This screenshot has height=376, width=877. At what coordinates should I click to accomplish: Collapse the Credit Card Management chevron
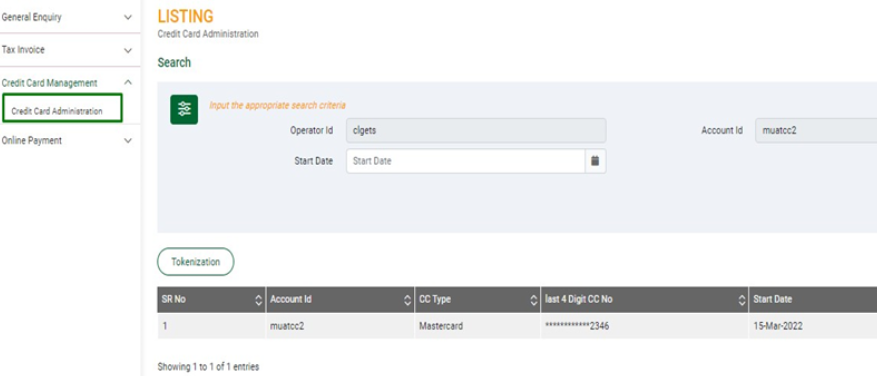128,83
